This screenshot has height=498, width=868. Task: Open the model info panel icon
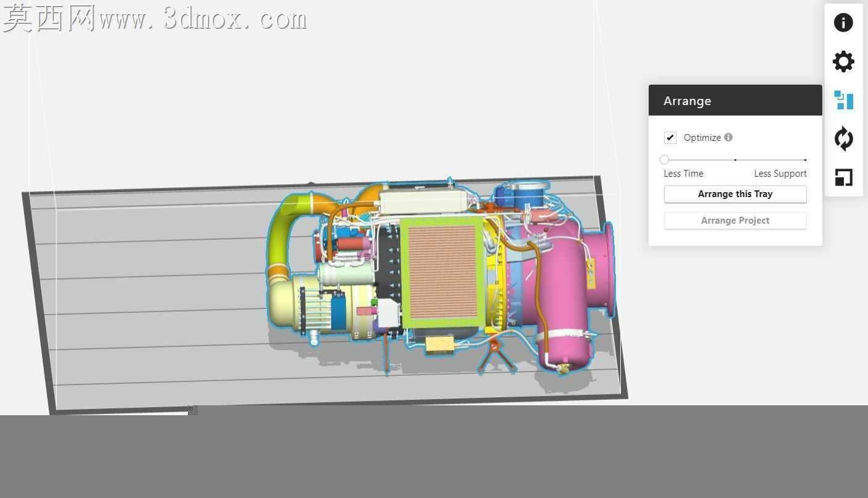[843, 23]
